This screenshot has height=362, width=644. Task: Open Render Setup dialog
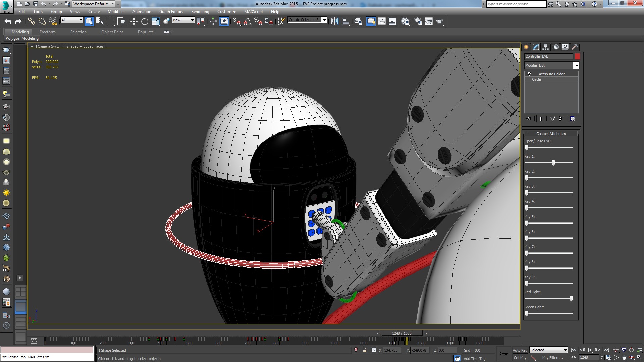[418, 21]
